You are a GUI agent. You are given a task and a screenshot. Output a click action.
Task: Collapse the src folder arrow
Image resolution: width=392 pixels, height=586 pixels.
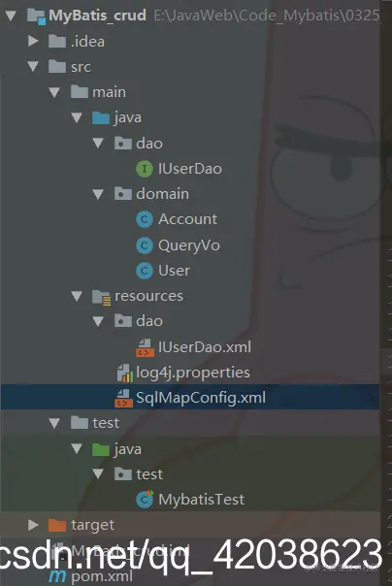coord(33,67)
